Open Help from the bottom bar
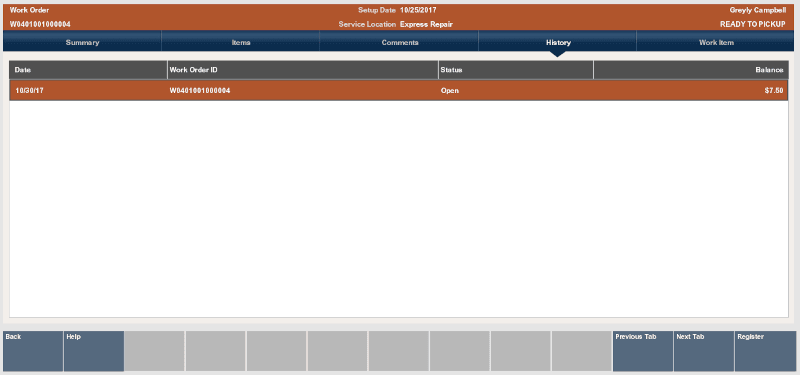This screenshot has height=375, width=800. (94, 351)
